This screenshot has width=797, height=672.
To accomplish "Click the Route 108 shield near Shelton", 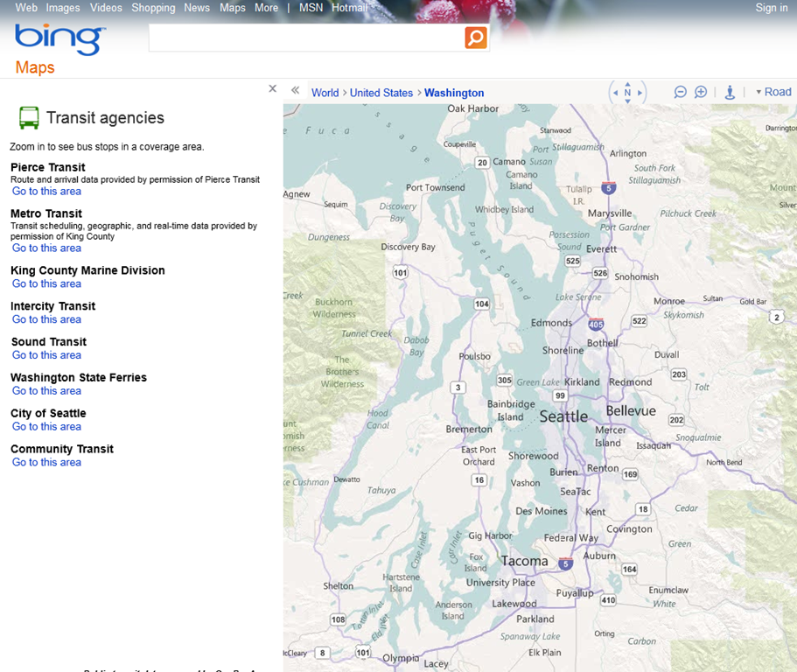I will (x=338, y=619).
